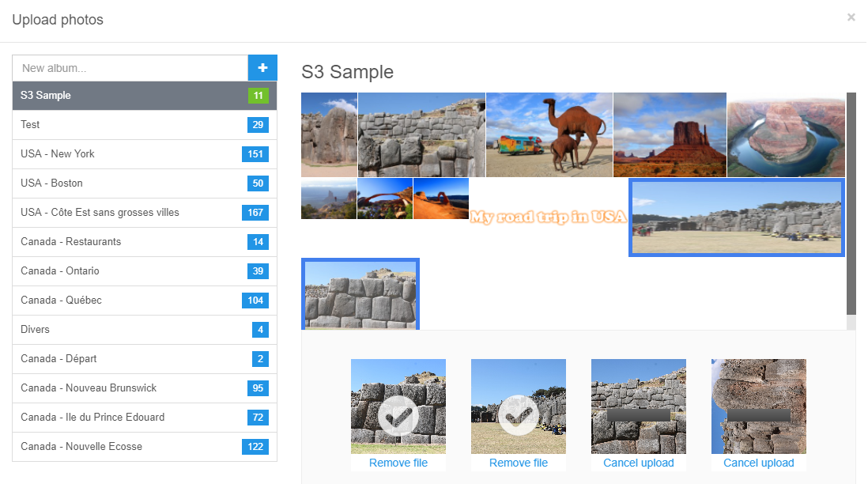Select the Canada - Restaurants album
868x484 pixels.
tap(119, 242)
